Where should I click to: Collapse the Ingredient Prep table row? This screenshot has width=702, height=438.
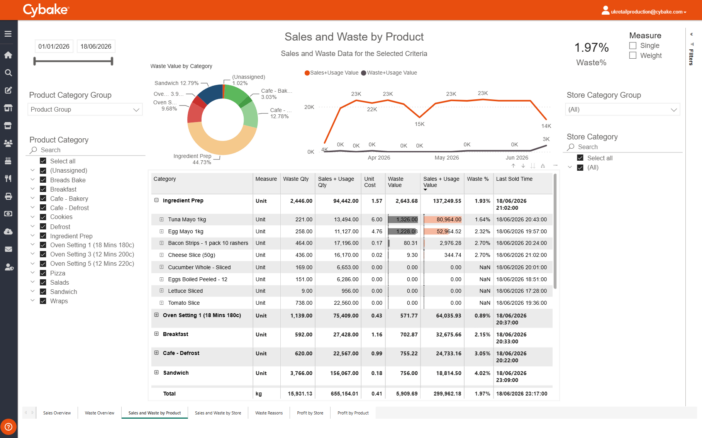(x=156, y=200)
